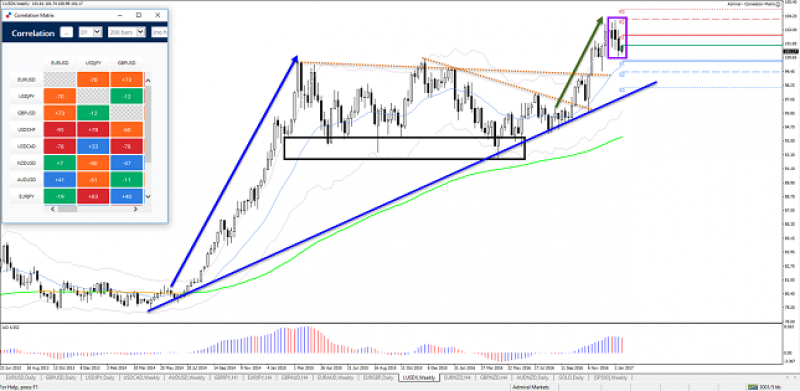
Task: Open the EURGBP,Daily chart tab
Action: 378,378
